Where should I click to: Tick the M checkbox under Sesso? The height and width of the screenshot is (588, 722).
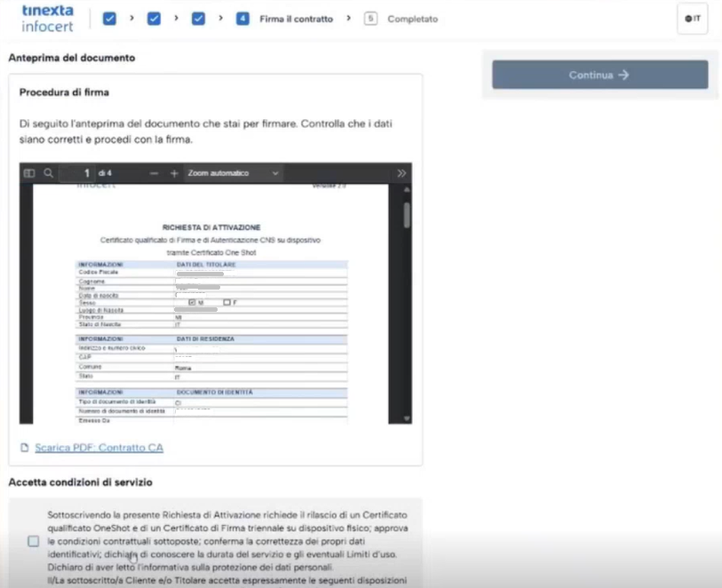[x=192, y=303]
